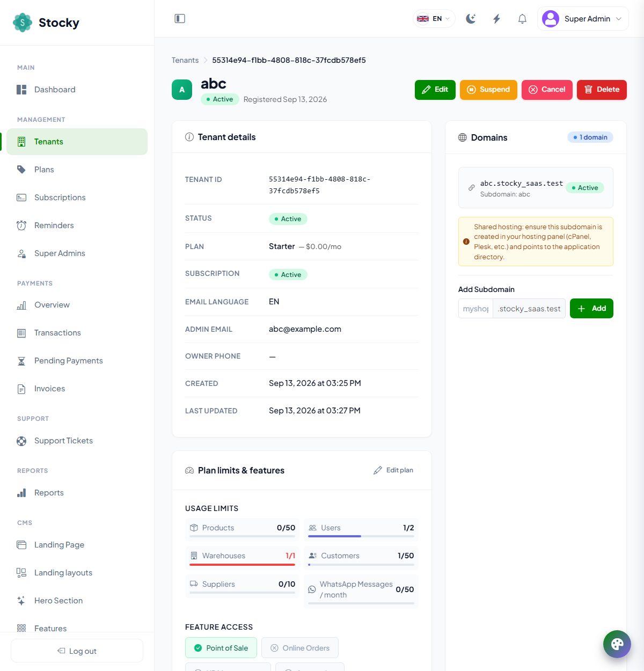Open the EN language dropdown
The height and width of the screenshot is (671, 644).
434,19
